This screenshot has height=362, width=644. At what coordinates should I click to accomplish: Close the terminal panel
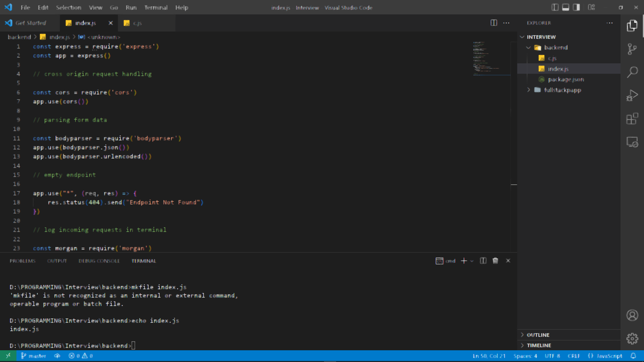click(508, 261)
